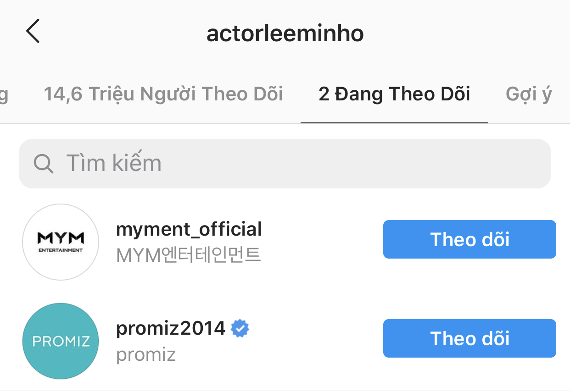Select the myment_official account row
This screenshot has height=392, width=570.
285,242
